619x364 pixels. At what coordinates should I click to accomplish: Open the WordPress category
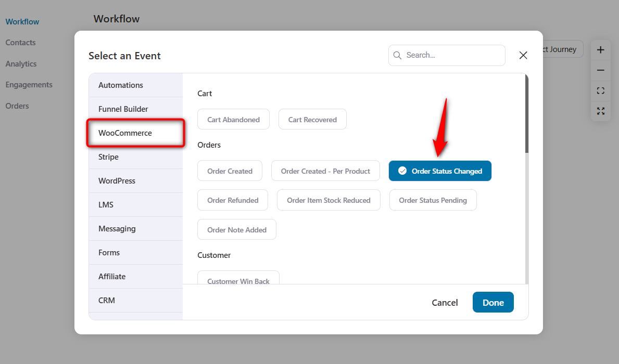click(x=136, y=180)
